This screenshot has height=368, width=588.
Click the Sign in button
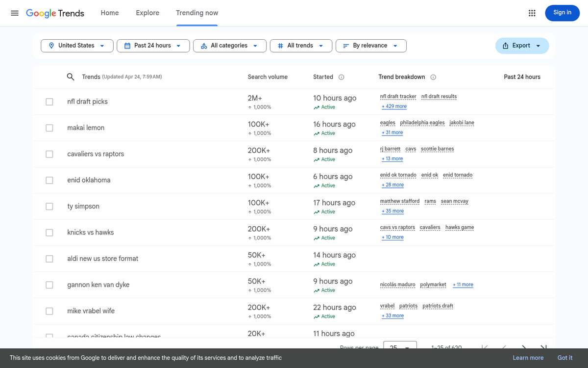(562, 13)
